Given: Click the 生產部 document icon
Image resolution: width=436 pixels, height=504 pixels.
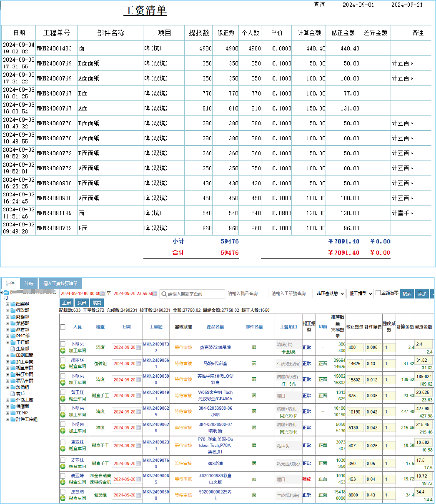Looking at the screenshot, I should [x=13, y=349].
